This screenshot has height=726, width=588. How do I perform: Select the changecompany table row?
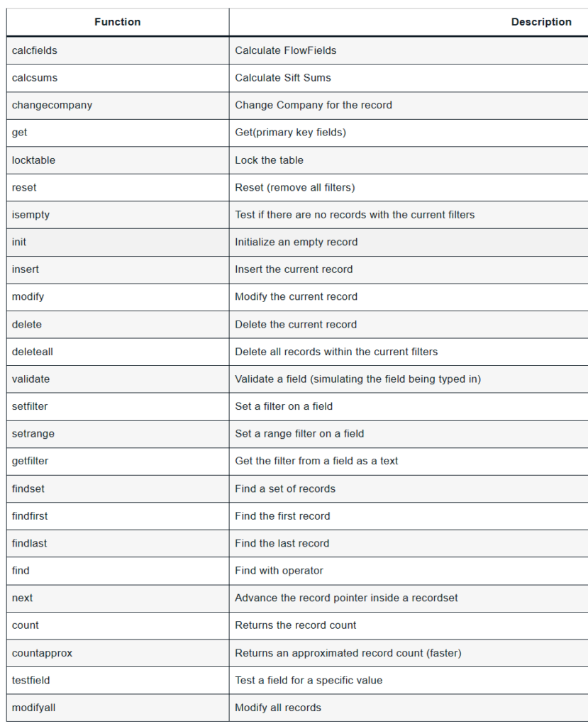click(x=52, y=105)
